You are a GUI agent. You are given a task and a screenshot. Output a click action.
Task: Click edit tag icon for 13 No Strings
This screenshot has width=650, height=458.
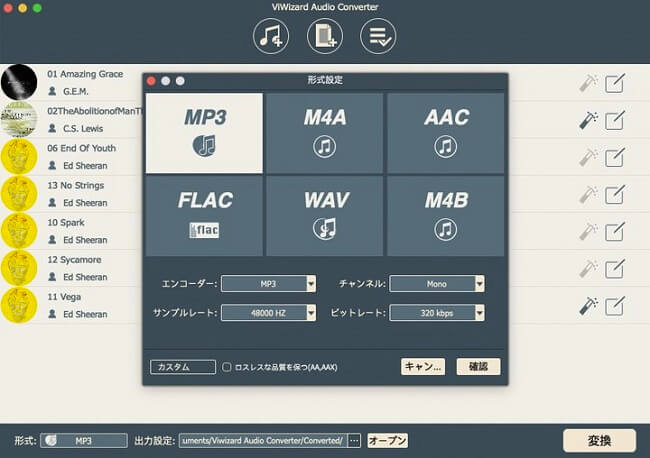614,194
